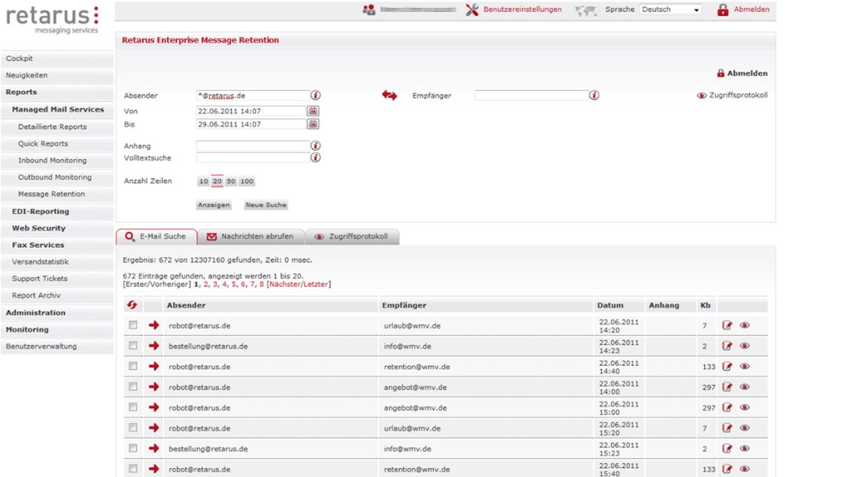The width and height of the screenshot is (868, 477).
Task: Click Abmelden link inside search panel
Action: tap(742, 73)
